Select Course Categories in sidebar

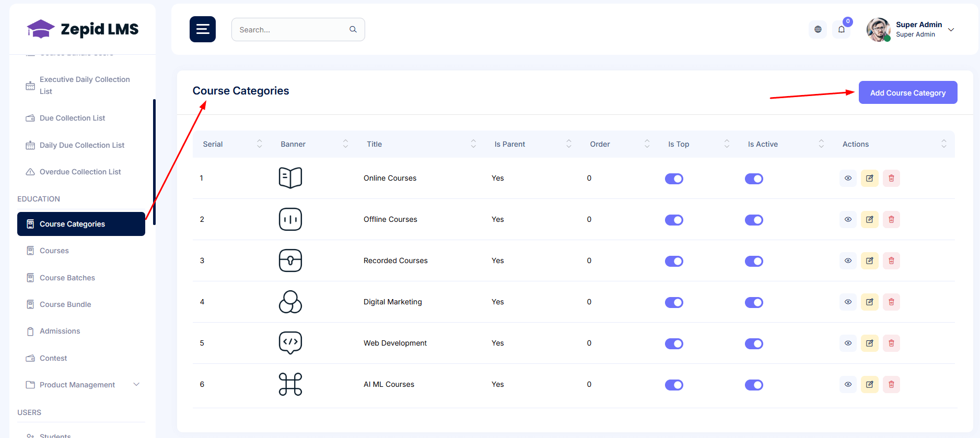81,224
